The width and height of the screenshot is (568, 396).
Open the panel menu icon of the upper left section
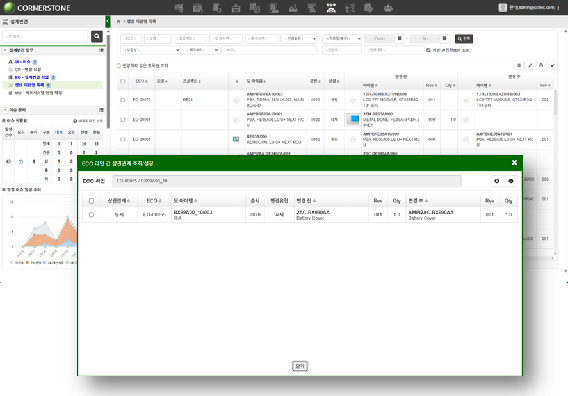tap(101, 50)
